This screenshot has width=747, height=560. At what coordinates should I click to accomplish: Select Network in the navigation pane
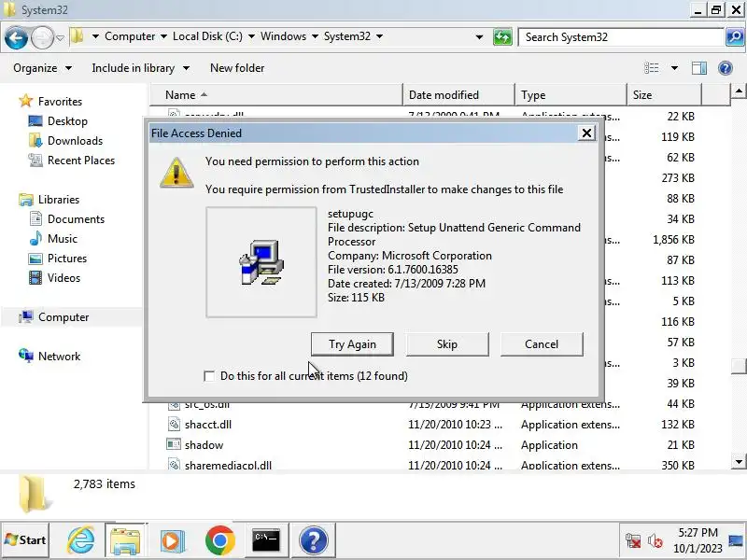[x=49, y=357]
